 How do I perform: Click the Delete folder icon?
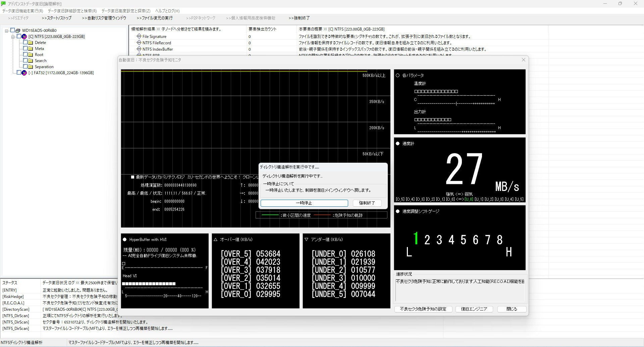click(31, 43)
